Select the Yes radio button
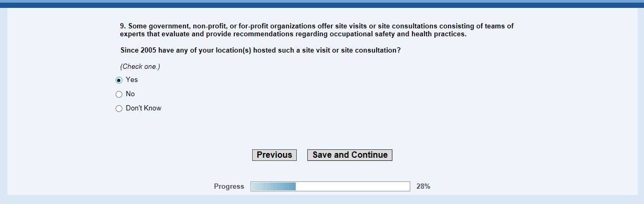The image size is (644, 204). coord(119,80)
